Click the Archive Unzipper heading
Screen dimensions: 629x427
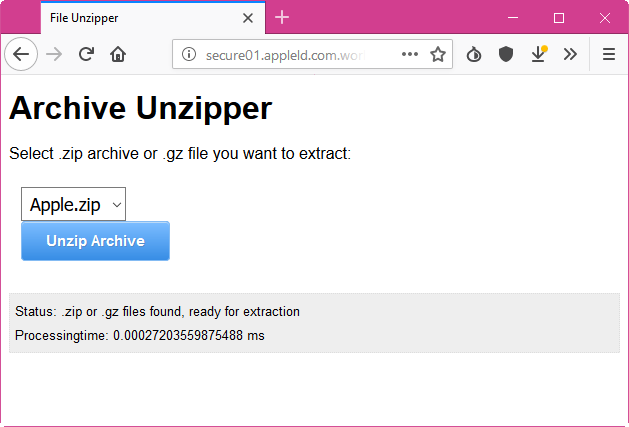click(x=140, y=108)
